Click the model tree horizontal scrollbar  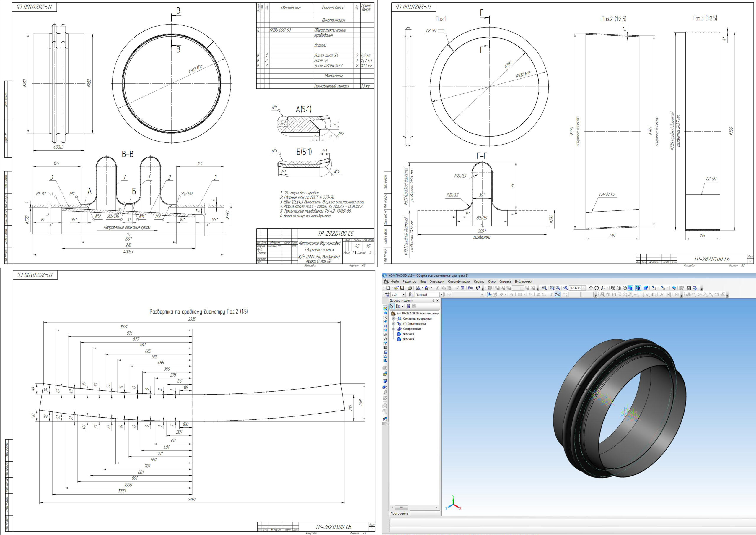tap(414, 507)
